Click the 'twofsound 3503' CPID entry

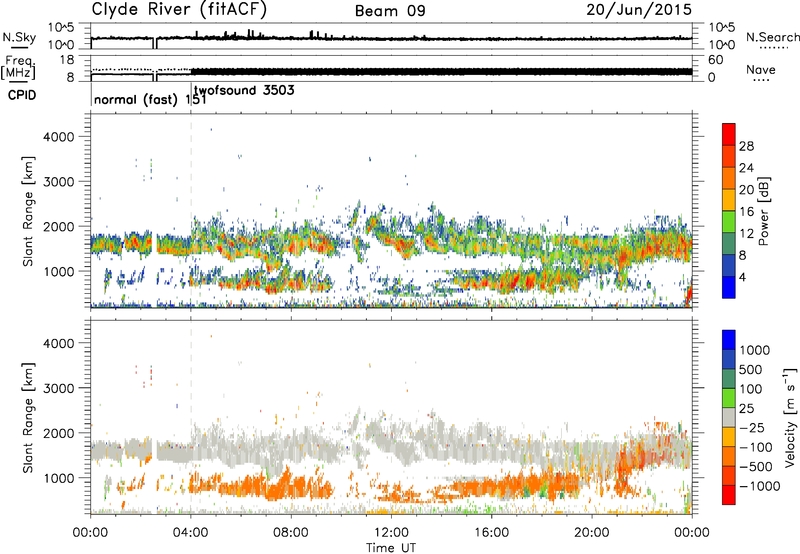(x=244, y=91)
